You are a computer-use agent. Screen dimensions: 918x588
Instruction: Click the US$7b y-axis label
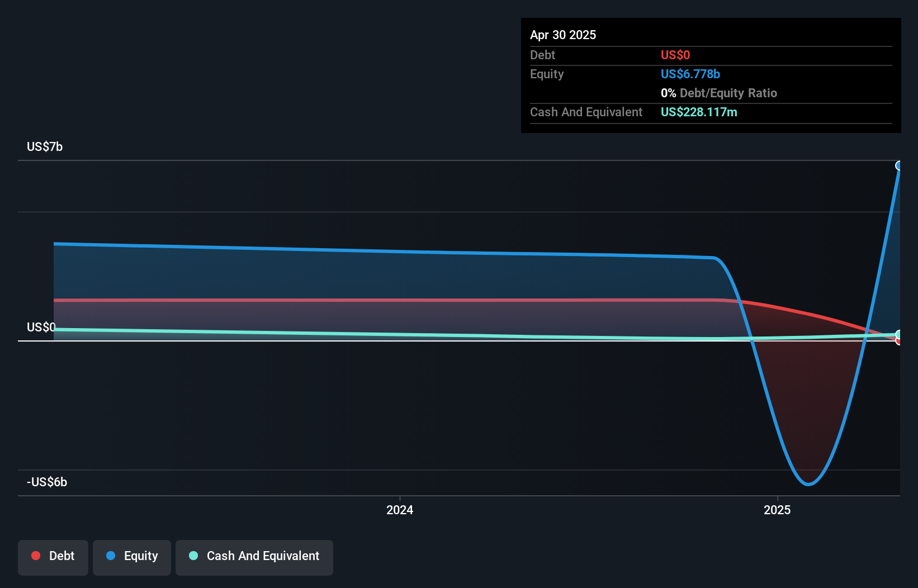coord(45,146)
